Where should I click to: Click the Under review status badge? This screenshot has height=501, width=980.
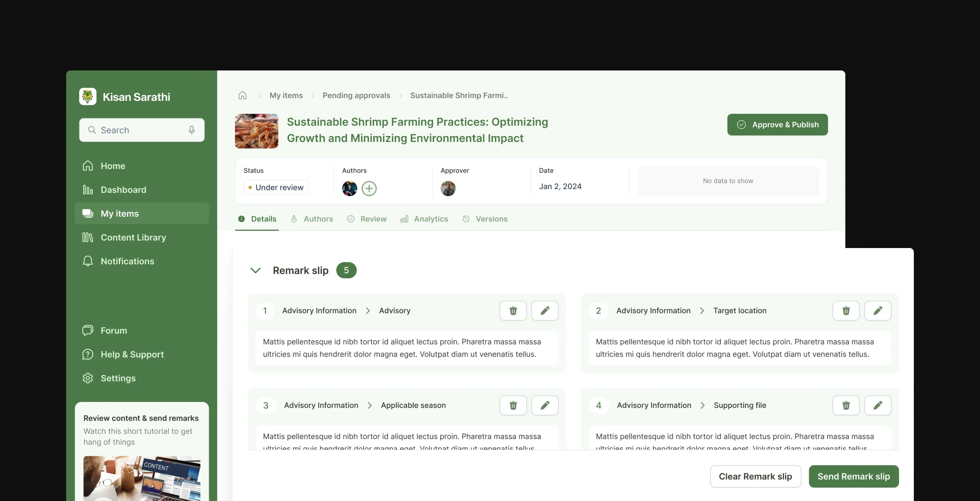coord(276,187)
